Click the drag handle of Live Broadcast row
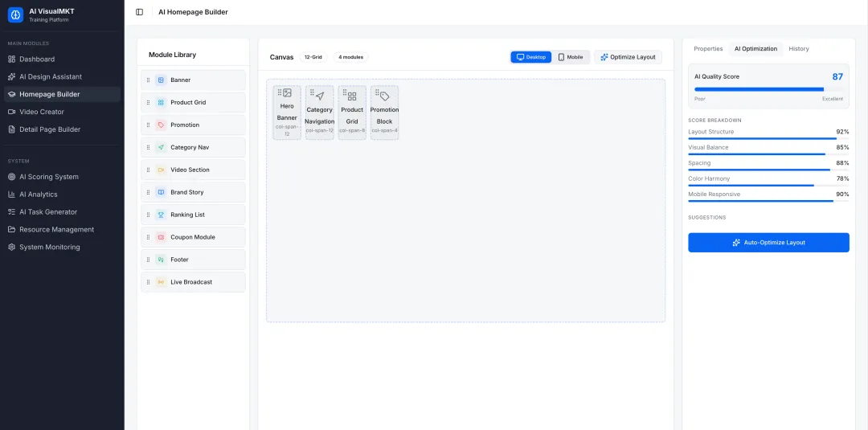Image resolution: width=868 pixels, height=430 pixels. 149,281
